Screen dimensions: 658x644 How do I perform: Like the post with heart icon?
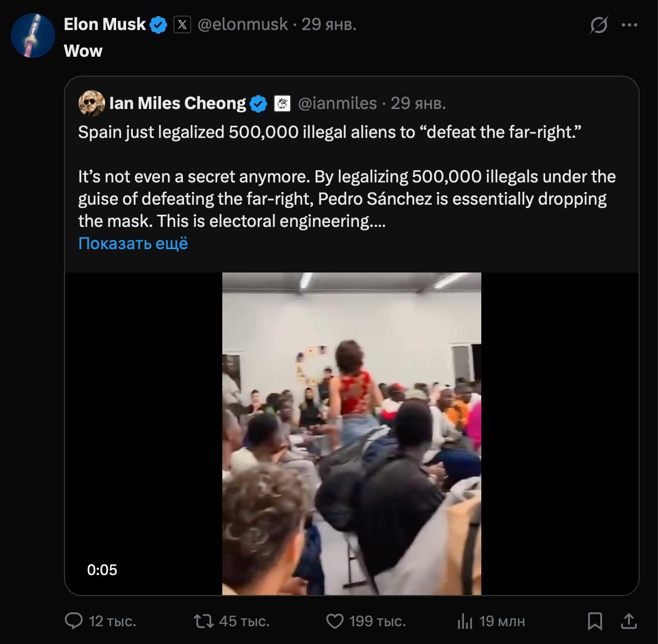[x=335, y=621]
